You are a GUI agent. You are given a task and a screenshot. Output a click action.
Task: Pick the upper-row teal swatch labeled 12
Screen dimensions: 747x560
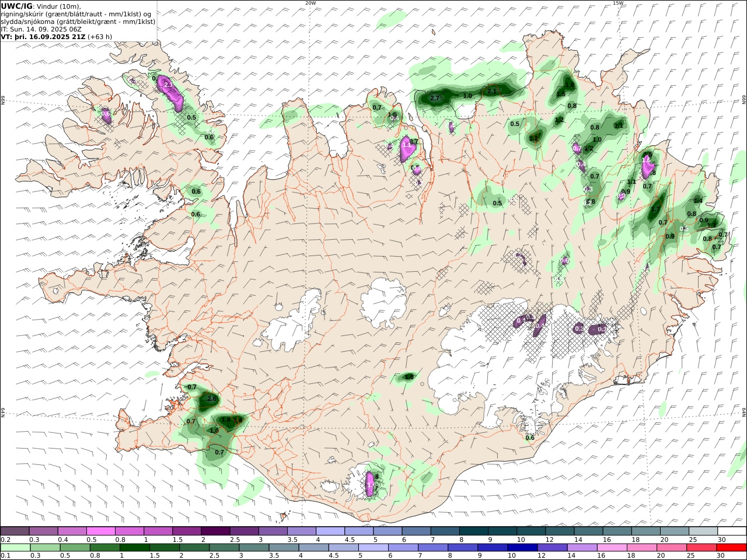click(559, 531)
